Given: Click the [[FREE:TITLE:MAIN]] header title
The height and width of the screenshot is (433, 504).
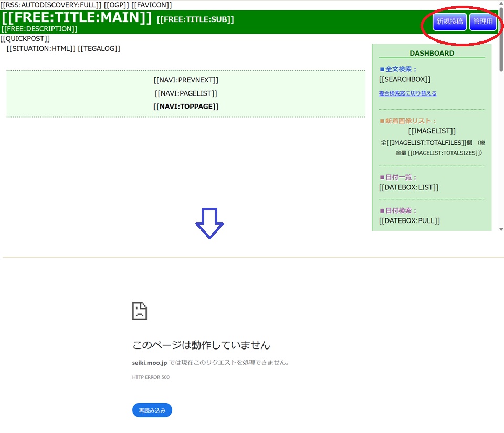Looking at the screenshot, I should click(77, 17).
